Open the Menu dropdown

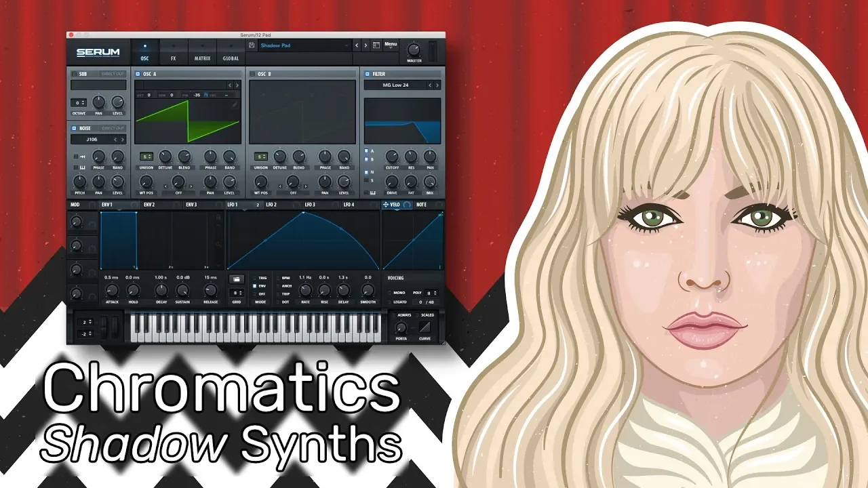tap(391, 45)
